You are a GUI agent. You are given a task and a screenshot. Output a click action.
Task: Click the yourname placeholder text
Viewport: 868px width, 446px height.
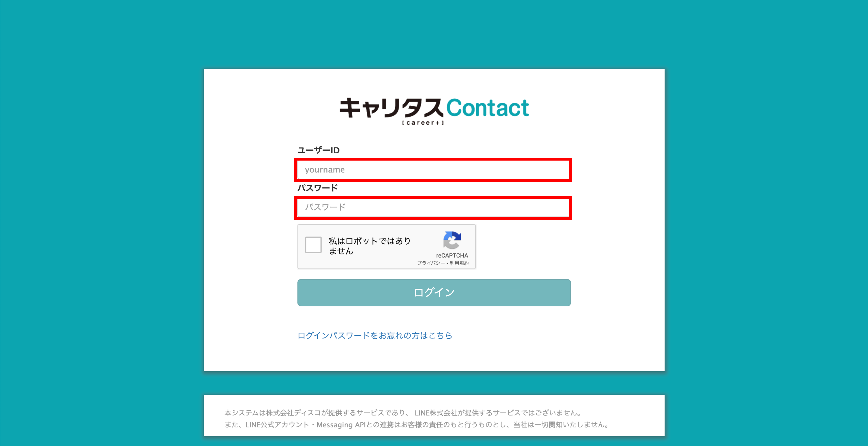(325, 170)
